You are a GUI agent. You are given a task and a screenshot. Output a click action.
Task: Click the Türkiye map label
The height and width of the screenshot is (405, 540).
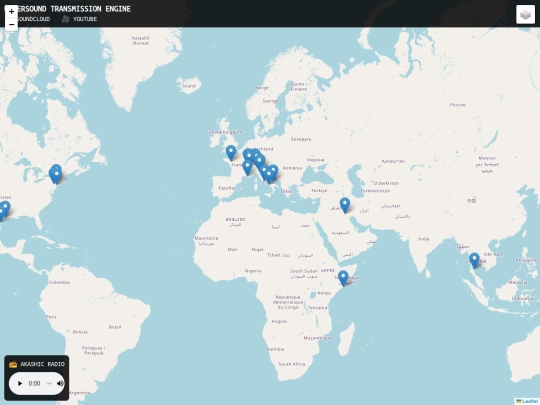(x=319, y=190)
